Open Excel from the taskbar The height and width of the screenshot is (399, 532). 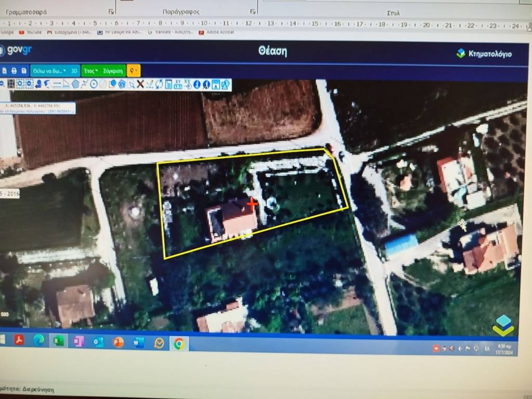coord(59,341)
